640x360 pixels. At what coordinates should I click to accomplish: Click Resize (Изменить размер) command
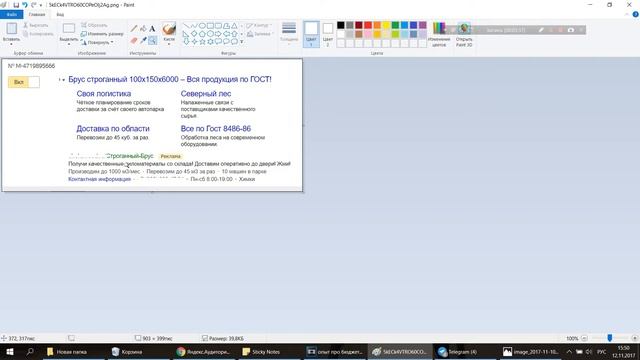[102, 34]
